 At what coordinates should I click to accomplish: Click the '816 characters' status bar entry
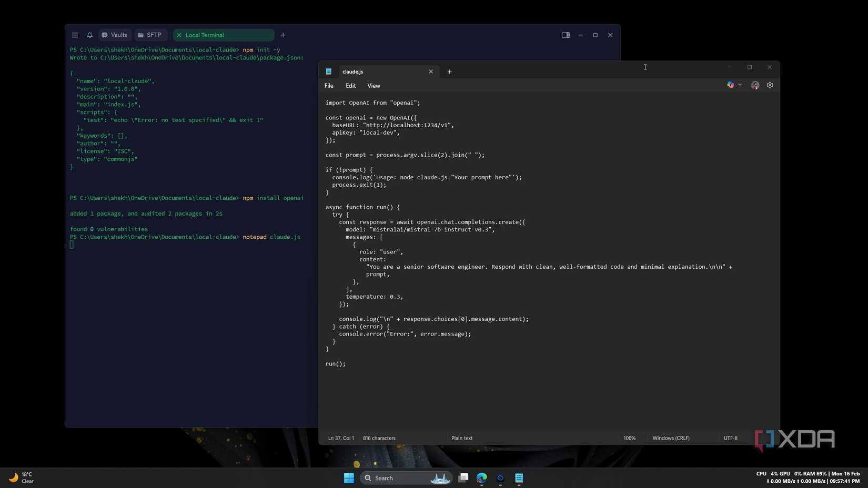tap(379, 438)
